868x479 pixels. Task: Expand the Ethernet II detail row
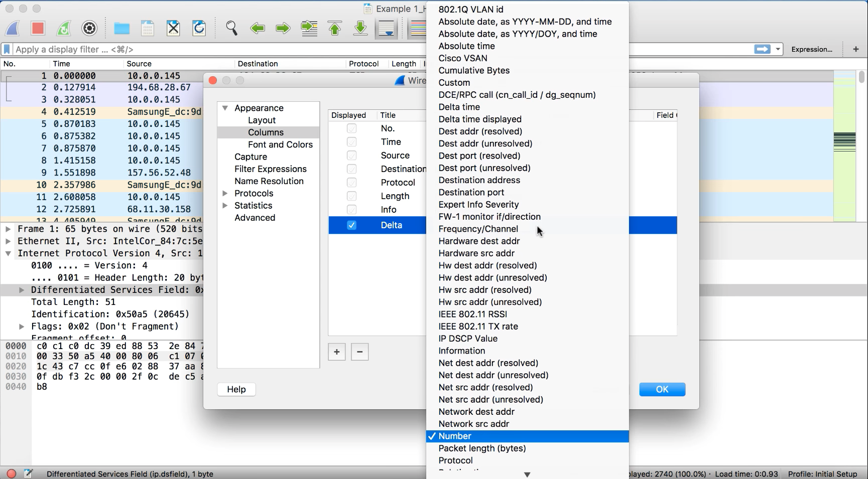pyautogui.click(x=8, y=241)
